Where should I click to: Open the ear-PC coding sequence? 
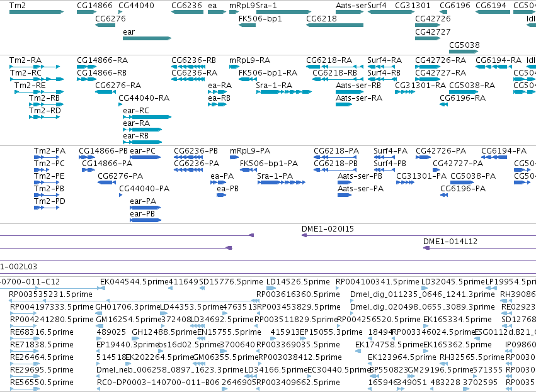145,157
